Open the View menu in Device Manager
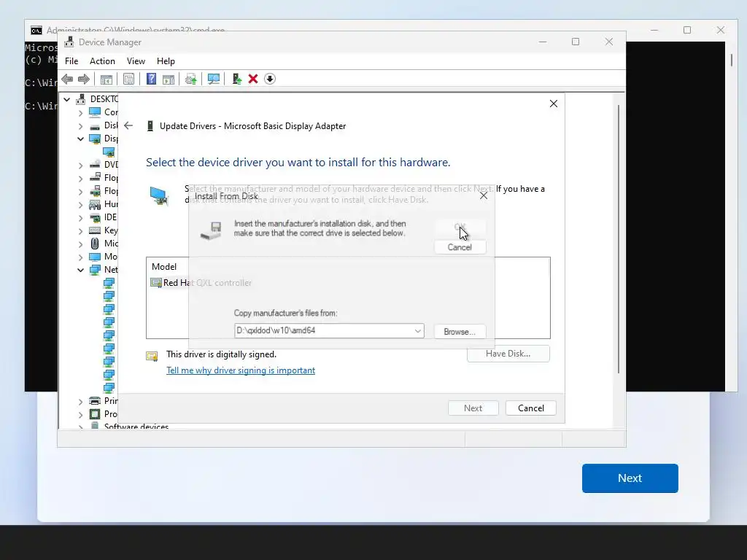Screen dimensions: 747x560 [136, 61]
